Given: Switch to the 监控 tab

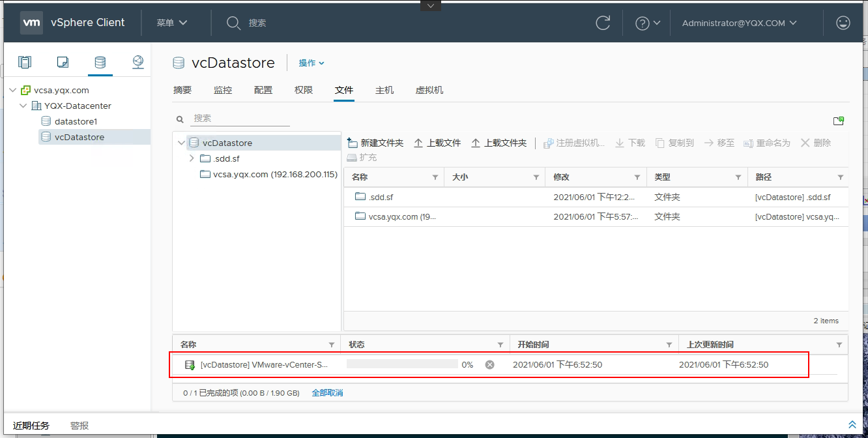Looking at the screenshot, I should point(223,90).
